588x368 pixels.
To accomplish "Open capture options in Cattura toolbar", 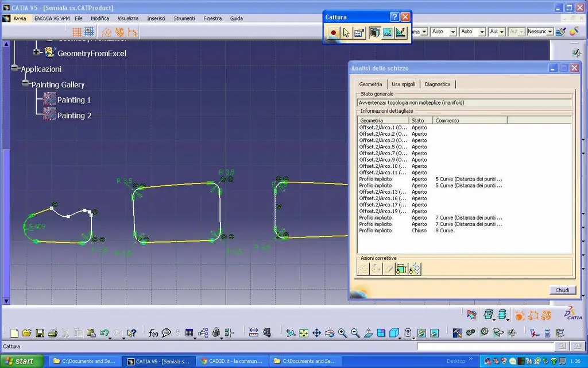I will (359, 33).
